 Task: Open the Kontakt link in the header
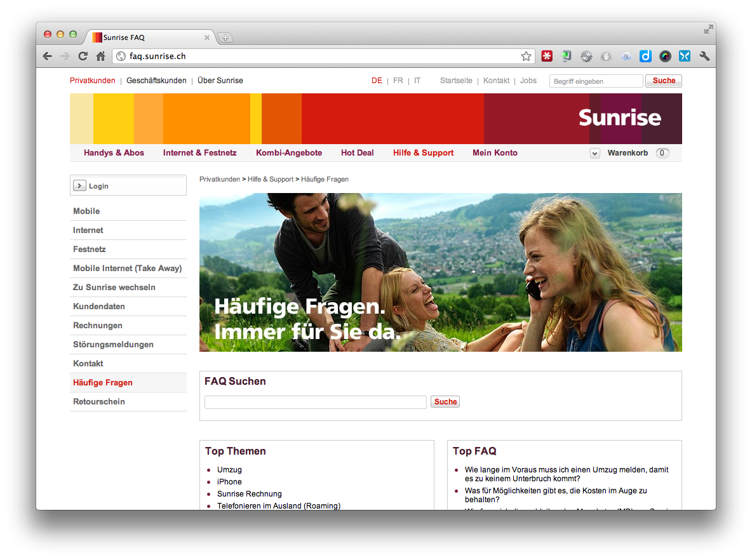[497, 81]
